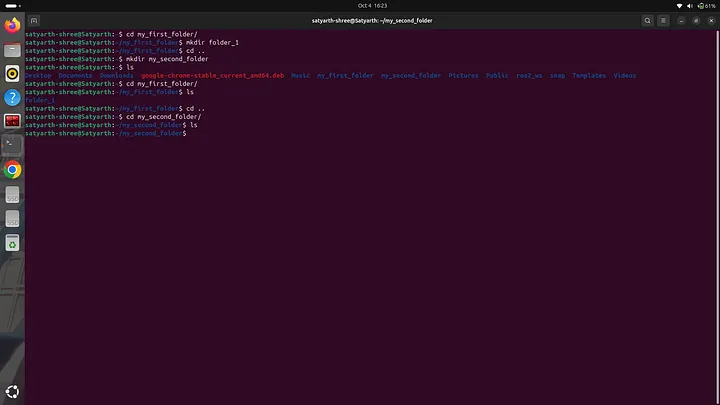Screen dimensions: 720x405
Task: Open the battery 61% indicator
Action: pyautogui.click(x=706, y=6)
